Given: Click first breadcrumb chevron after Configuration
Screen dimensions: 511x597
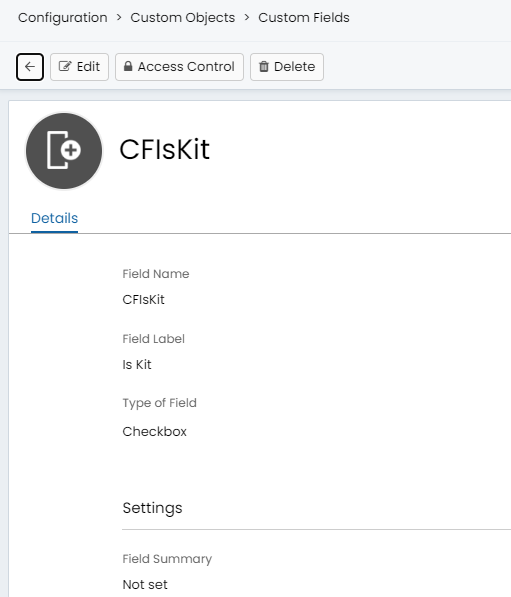Looking at the screenshot, I should click(119, 18).
